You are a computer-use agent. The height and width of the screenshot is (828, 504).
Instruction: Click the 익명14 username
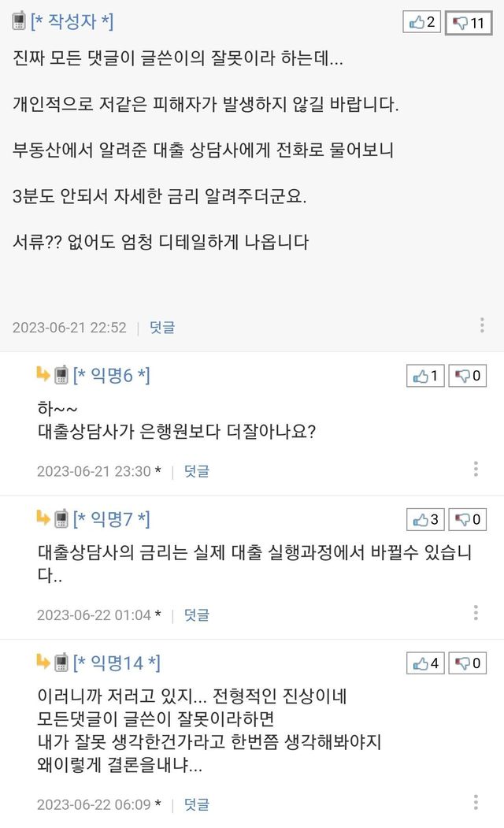[x=116, y=663]
